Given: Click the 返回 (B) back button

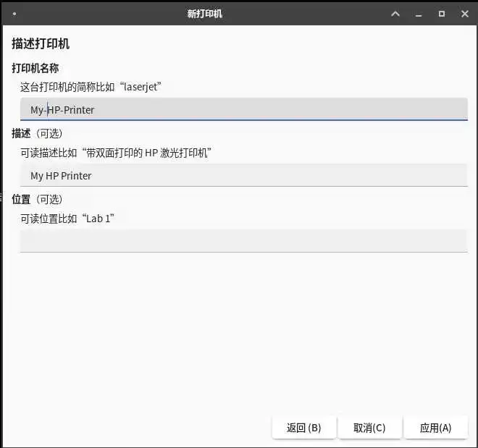Looking at the screenshot, I should pyautogui.click(x=304, y=428).
